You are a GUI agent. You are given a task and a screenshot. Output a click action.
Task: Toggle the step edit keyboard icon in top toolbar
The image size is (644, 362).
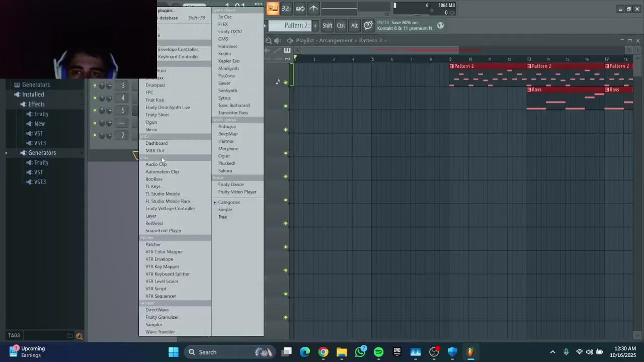click(272, 8)
